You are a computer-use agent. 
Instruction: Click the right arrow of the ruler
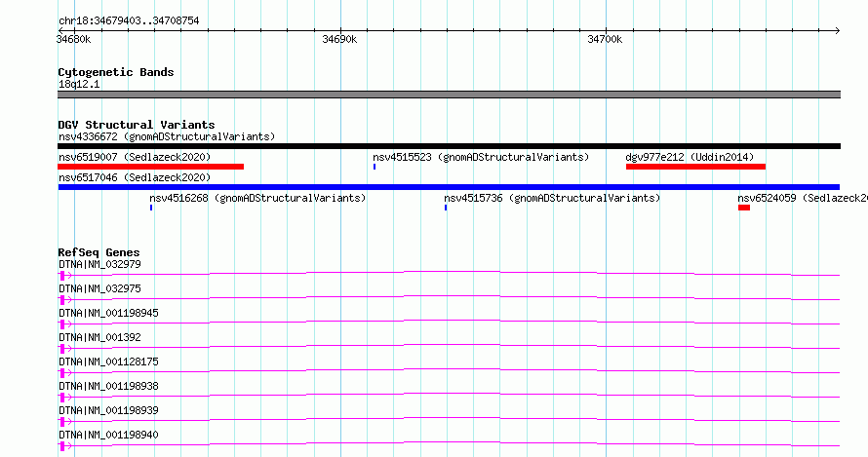click(837, 30)
